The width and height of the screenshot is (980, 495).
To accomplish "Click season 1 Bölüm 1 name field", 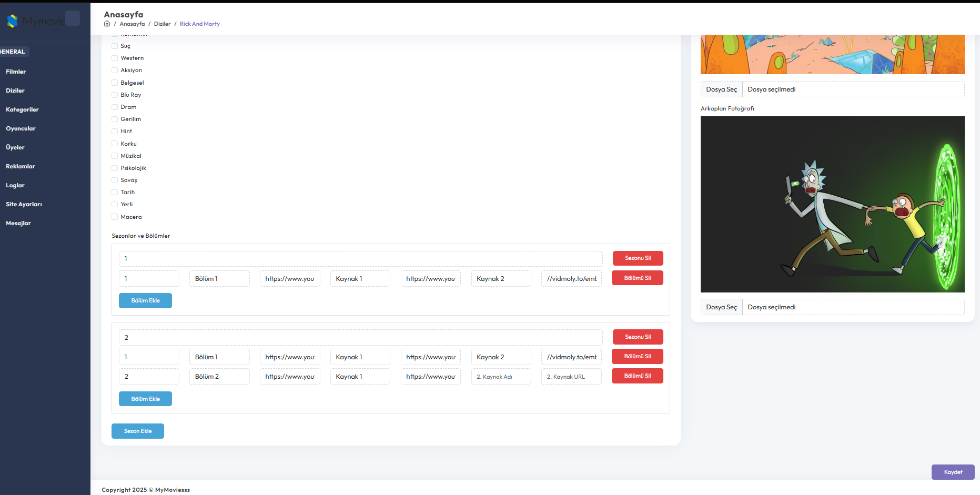I will (219, 278).
